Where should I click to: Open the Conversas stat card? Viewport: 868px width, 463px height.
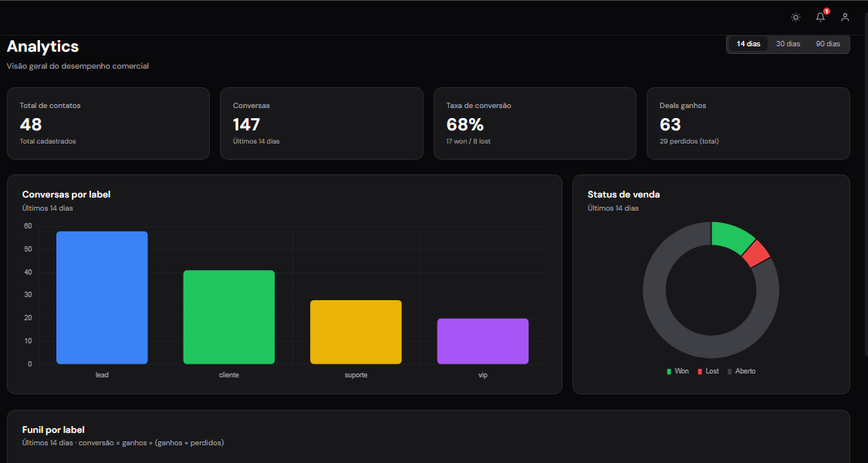(321, 123)
